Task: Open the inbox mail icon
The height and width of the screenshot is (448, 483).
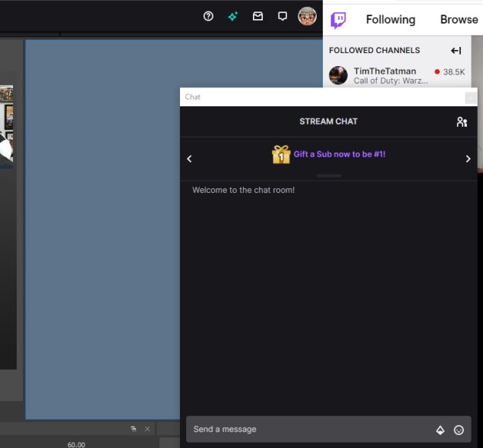Action: click(x=257, y=16)
